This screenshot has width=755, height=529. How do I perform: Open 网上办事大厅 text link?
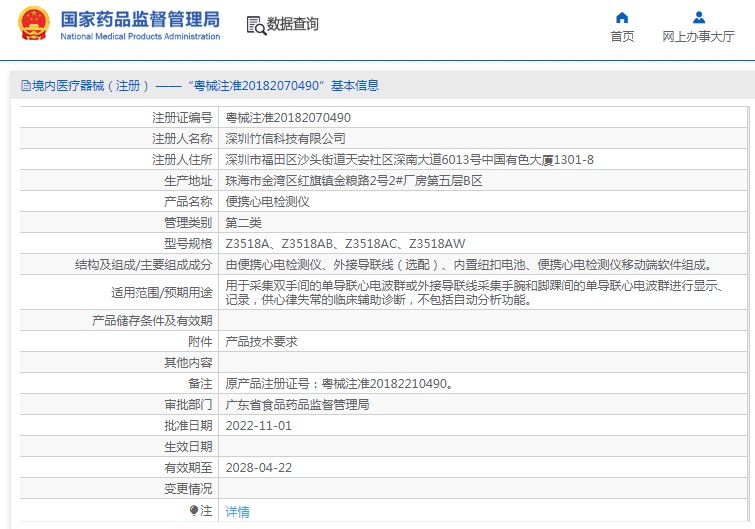click(x=698, y=37)
